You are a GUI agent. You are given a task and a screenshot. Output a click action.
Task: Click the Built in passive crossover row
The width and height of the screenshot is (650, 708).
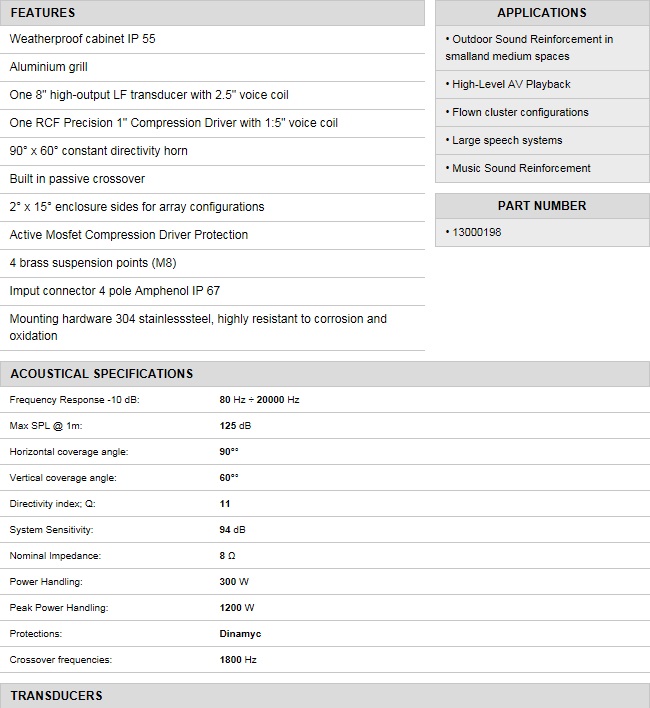pos(77,179)
